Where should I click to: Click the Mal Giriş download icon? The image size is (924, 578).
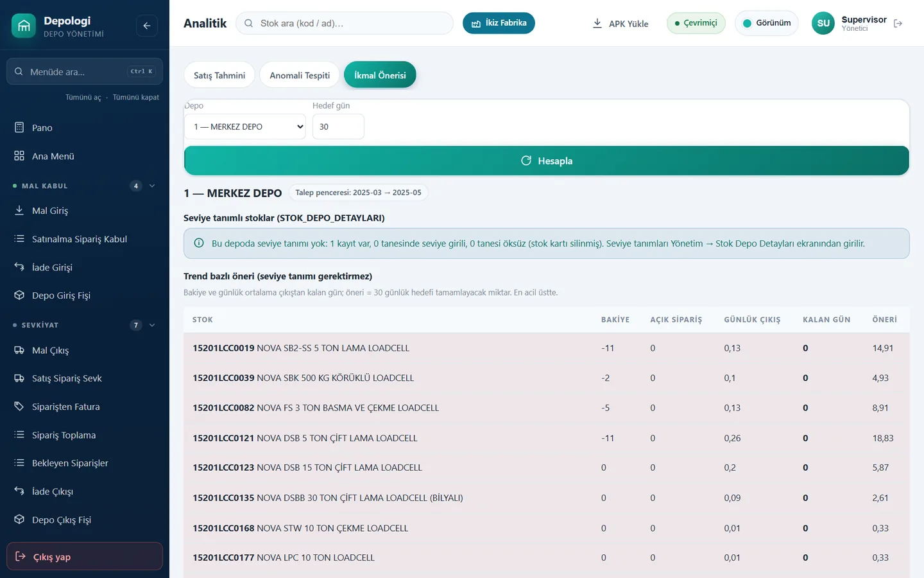19,210
